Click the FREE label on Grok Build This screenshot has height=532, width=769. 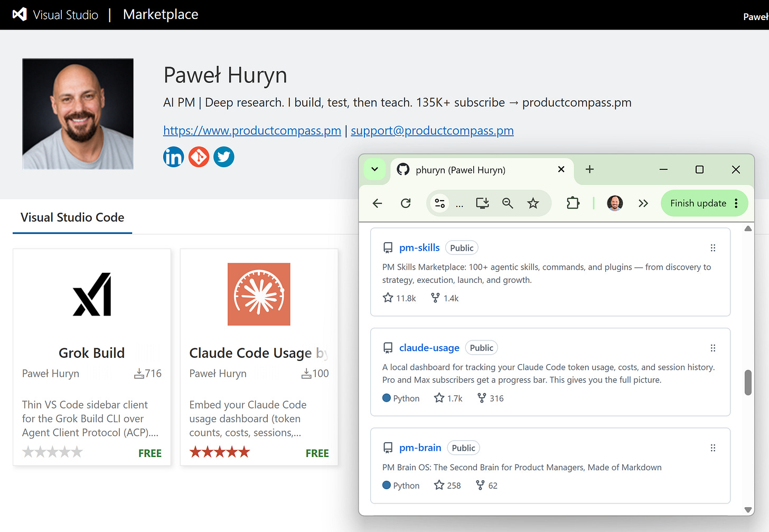click(150, 453)
